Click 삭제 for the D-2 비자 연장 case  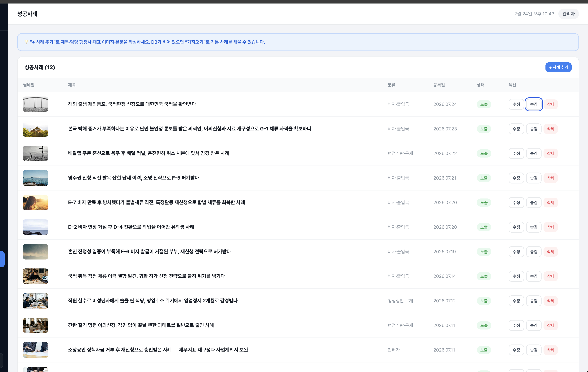(x=550, y=227)
